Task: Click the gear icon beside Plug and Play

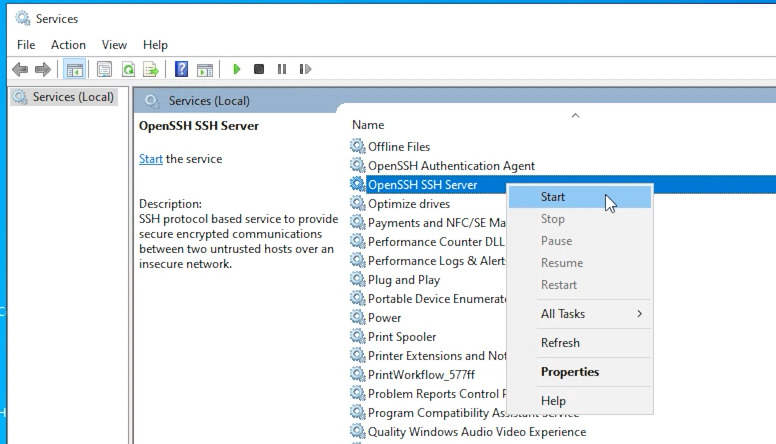Action: (357, 279)
